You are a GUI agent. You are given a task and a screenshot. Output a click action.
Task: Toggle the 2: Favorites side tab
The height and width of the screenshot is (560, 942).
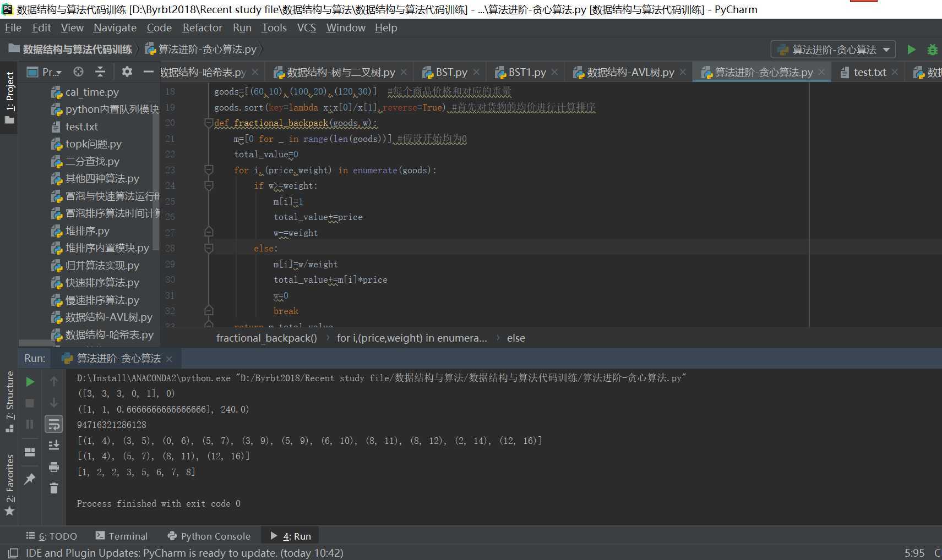9,485
